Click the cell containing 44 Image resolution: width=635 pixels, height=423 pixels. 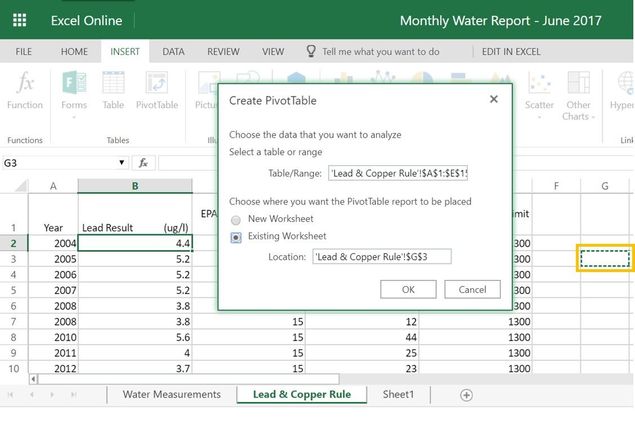coord(362,337)
